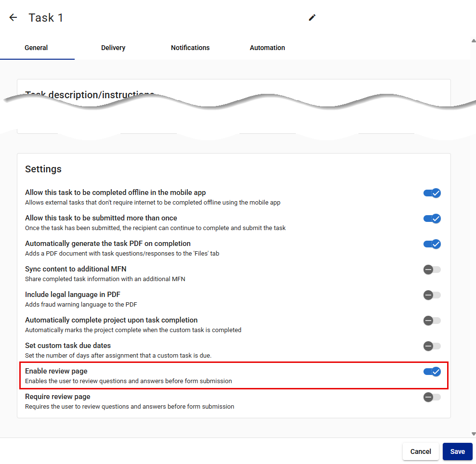This screenshot has width=476, height=464.
Task: Enable Set custom task due dates
Action: [x=432, y=346]
